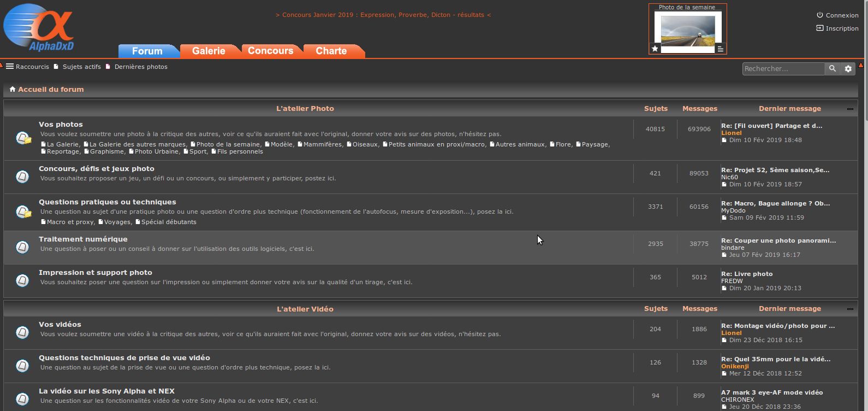The width and height of the screenshot is (868, 411).
Task: Open the Photo de la semaine thumbnail
Action: click(687, 30)
